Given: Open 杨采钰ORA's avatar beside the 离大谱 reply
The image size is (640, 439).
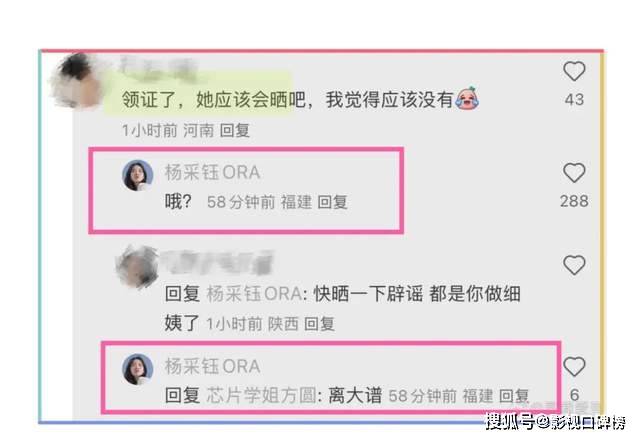Looking at the screenshot, I should 138,369.
